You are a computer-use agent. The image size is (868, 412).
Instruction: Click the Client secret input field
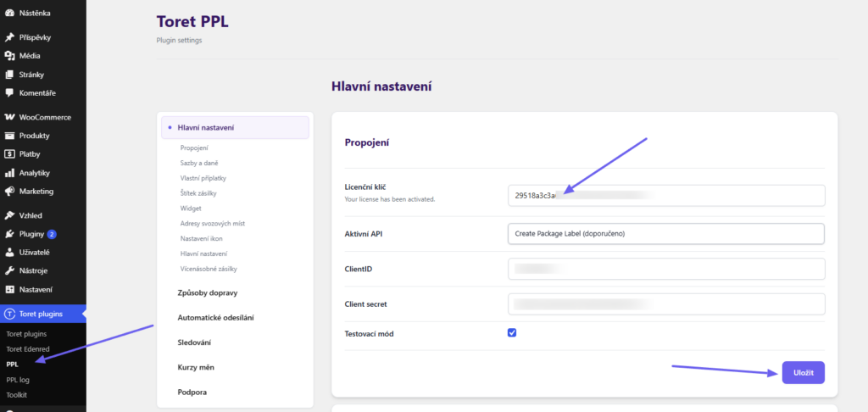click(666, 304)
